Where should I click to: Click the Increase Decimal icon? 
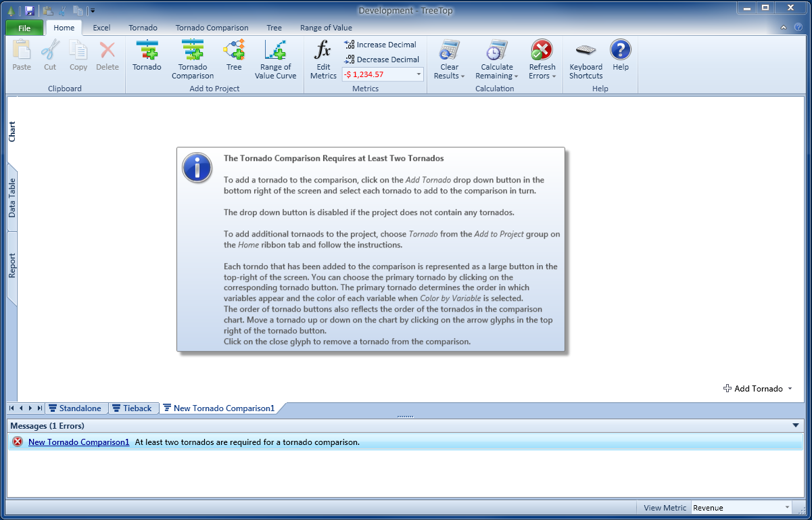click(350, 45)
